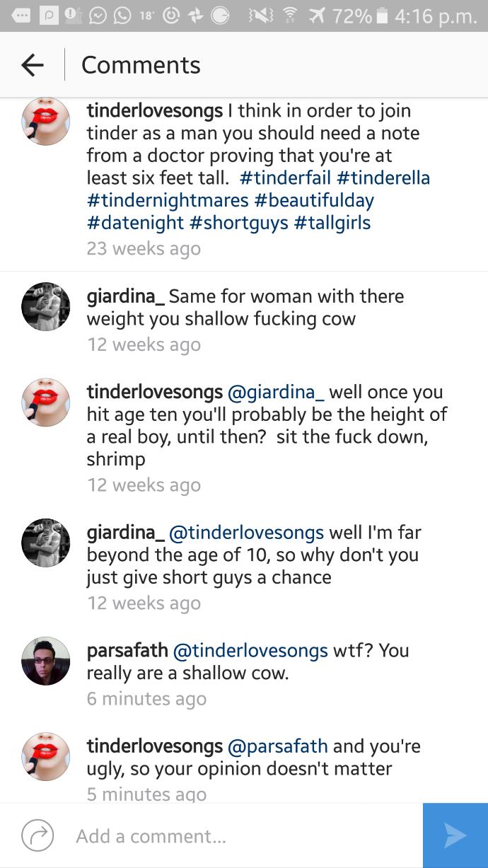Image resolution: width=488 pixels, height=868 pixels.
Task: Open the #tinderella hashtag
Action: pyautogui.click(x=385, y=178)
